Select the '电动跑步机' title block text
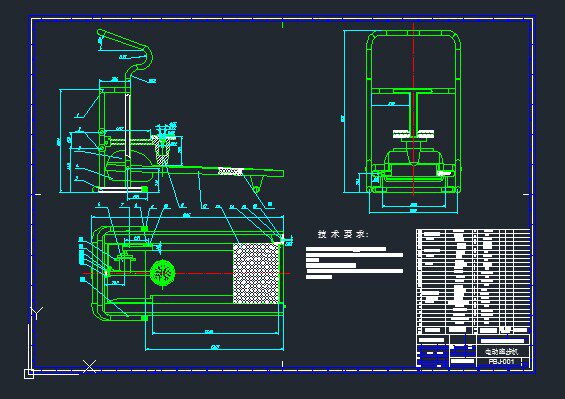 [x=501, y=351]
